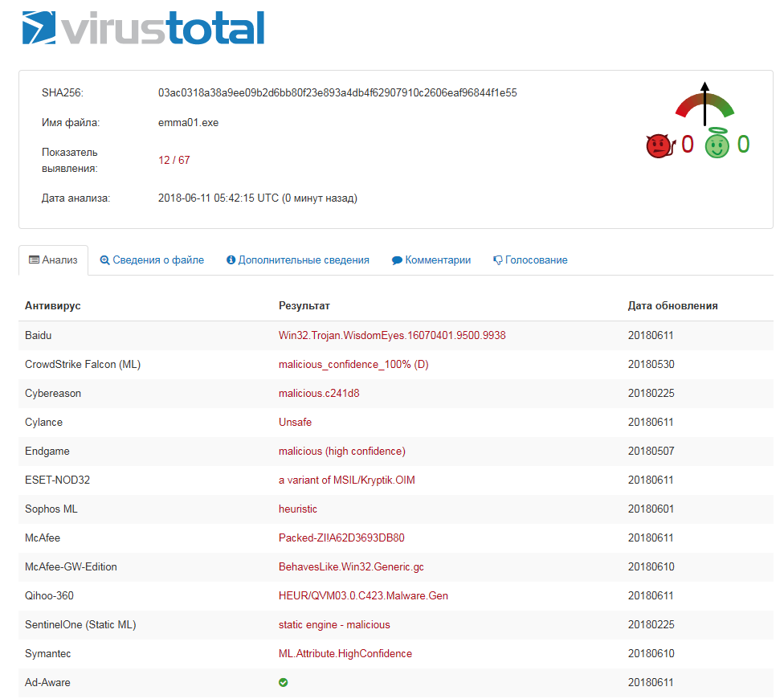Click the red malicious vote count 0
This screenshot has width=784, height=699.
[688, 145]
